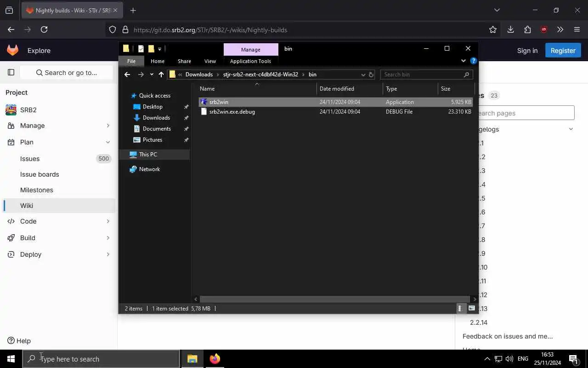Click the SRB2 project avatar
The width and height of the screenshot is (588, 368).
tap(11, 110)
